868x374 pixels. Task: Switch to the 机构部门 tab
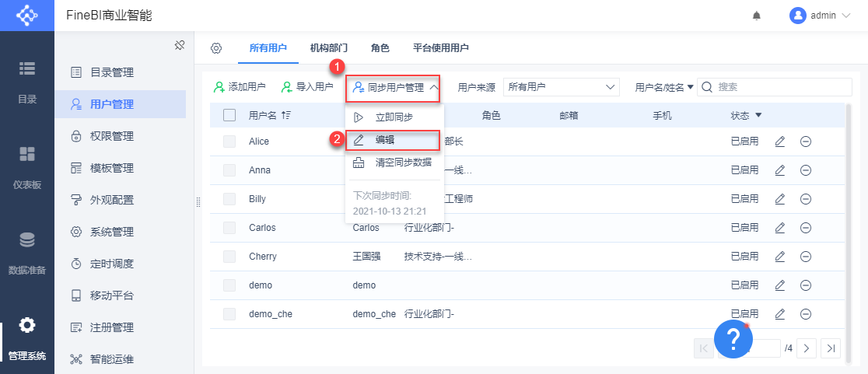pos(328,48)
